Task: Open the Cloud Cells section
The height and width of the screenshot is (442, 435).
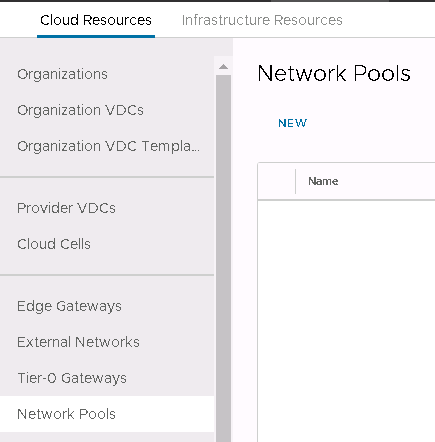Action: pyautogui.click(x=54, y=244)
